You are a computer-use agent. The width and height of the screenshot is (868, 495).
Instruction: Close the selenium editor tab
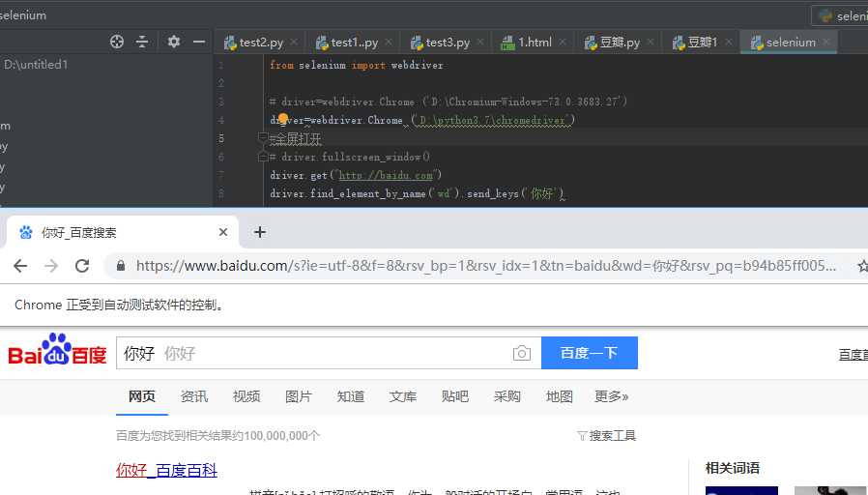tap(826, 43)
